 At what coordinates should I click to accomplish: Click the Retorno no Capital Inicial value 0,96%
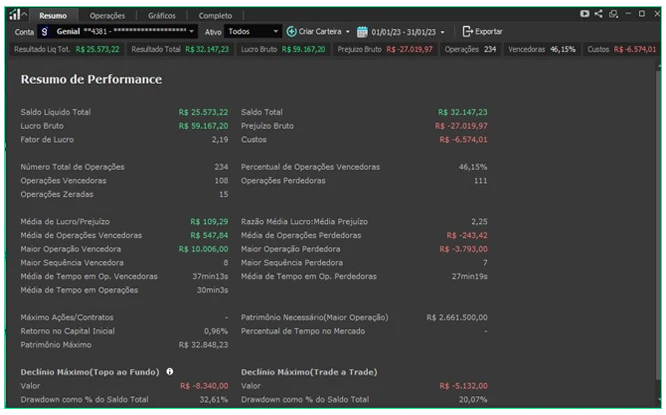tap(216, 331)
